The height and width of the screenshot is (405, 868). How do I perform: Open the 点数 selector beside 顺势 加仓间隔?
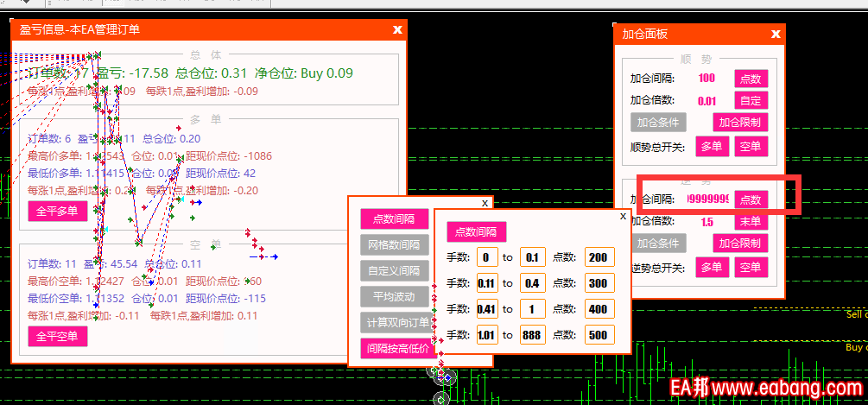click(751, 79)
